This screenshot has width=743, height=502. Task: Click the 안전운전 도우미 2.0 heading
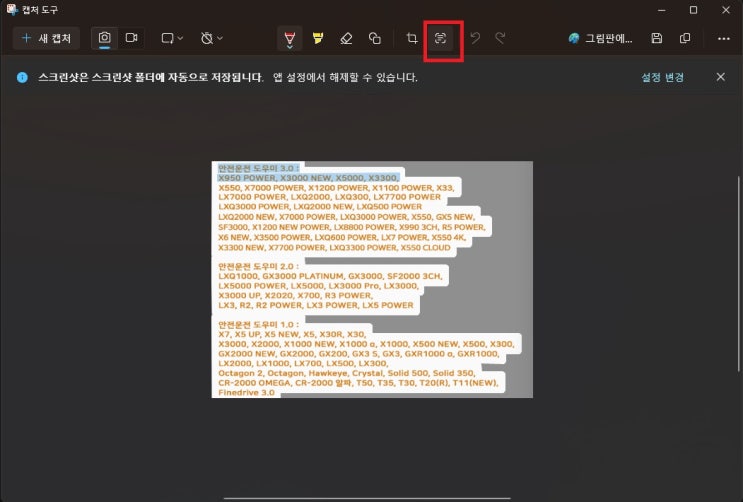click(258, 266)
